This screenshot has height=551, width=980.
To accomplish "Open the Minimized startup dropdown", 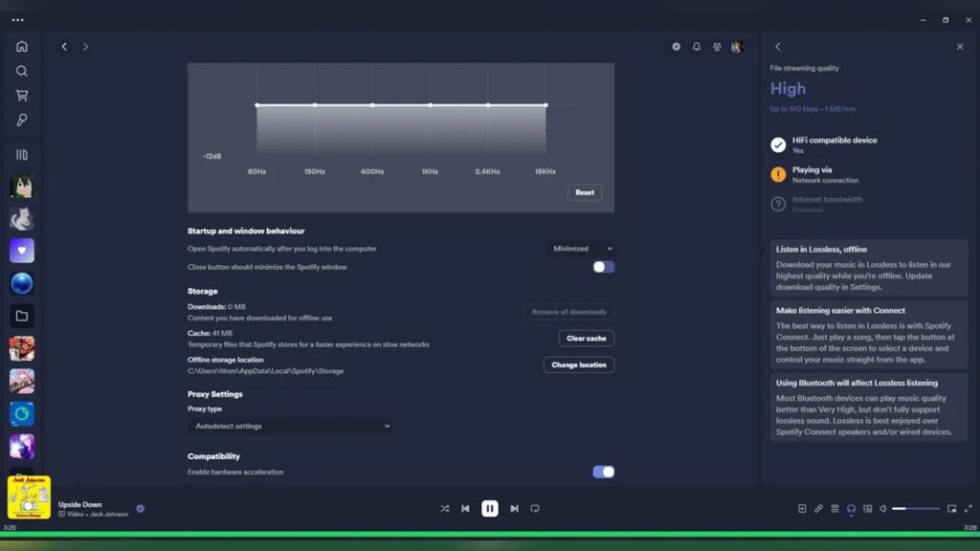I will tap(581, 249).
